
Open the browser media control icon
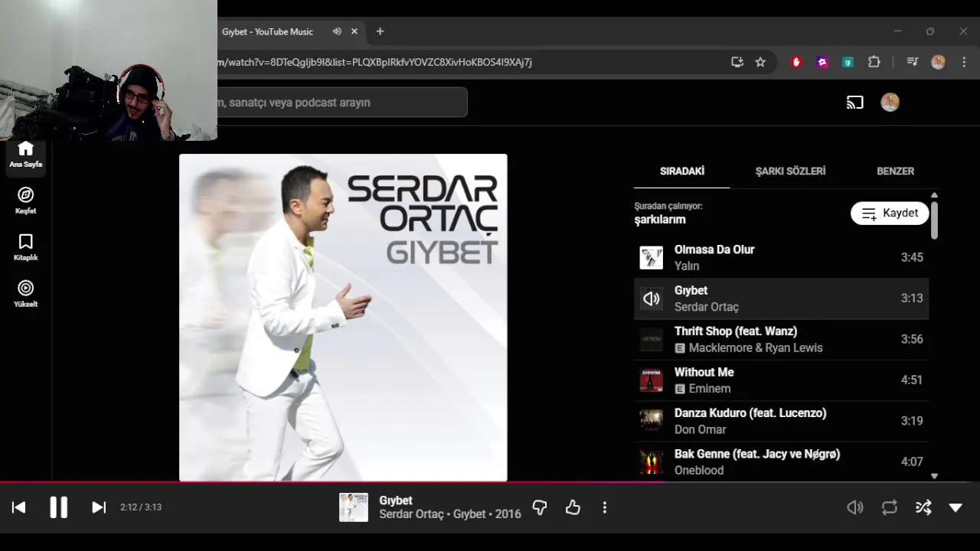point(912,62)
